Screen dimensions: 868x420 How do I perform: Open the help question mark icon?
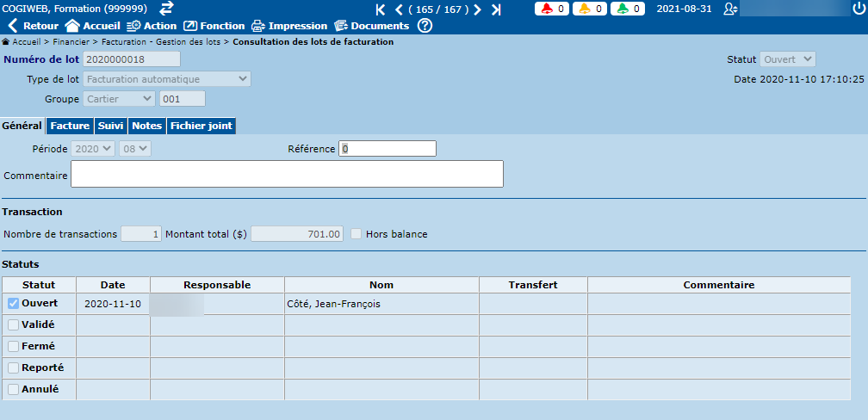pyautogui.click(x=425, y=26)
